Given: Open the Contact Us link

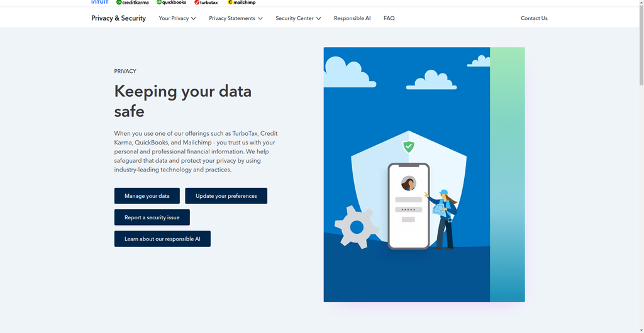Looking at the screenshot, I should pyautogui.click(x=534, y=18).
